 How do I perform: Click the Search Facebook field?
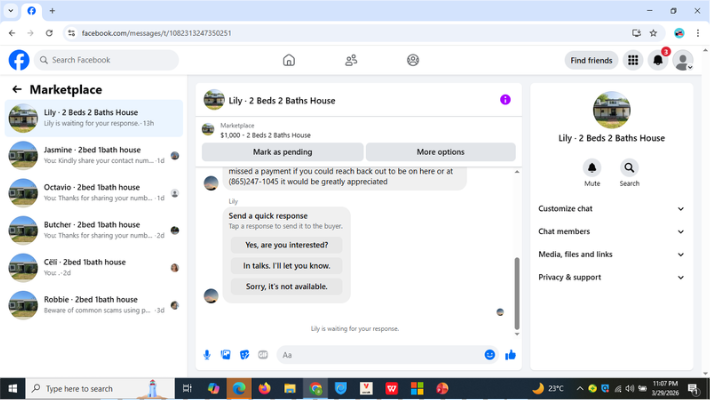(x=106, y=60)
